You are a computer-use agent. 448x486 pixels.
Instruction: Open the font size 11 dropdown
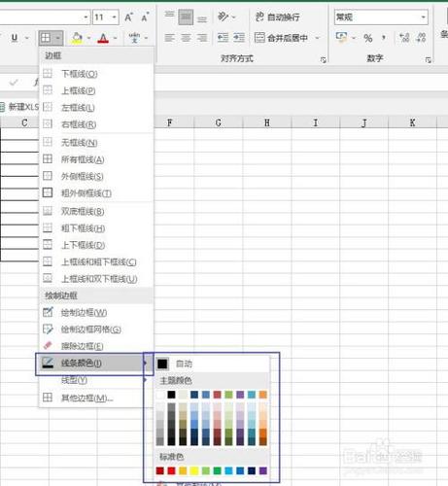pos(114,17)
